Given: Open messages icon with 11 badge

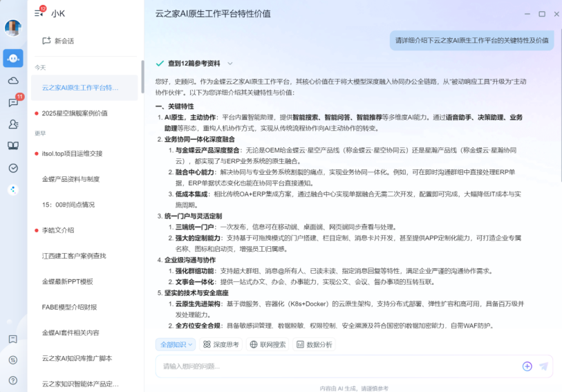Looking at the screenshot, I should pyautogui.click(x=13, y=102).
